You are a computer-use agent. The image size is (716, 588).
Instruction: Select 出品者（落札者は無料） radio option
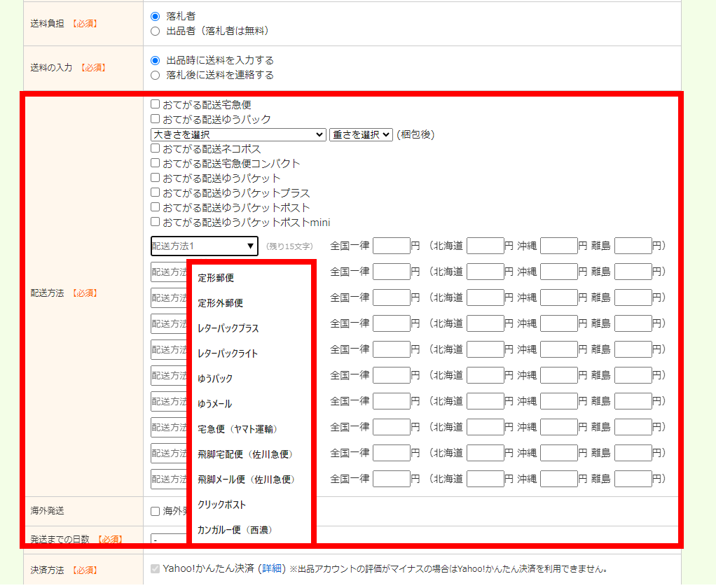point(156,31)
